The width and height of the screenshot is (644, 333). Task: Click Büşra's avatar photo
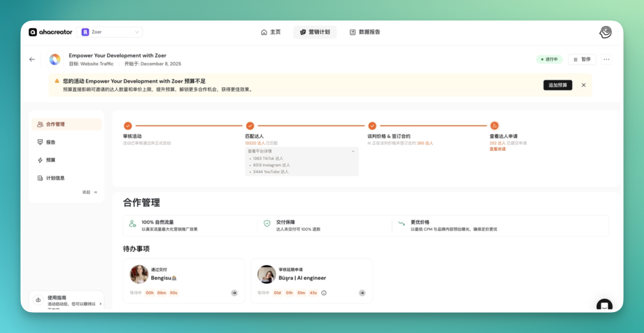[x=267, y=274]
